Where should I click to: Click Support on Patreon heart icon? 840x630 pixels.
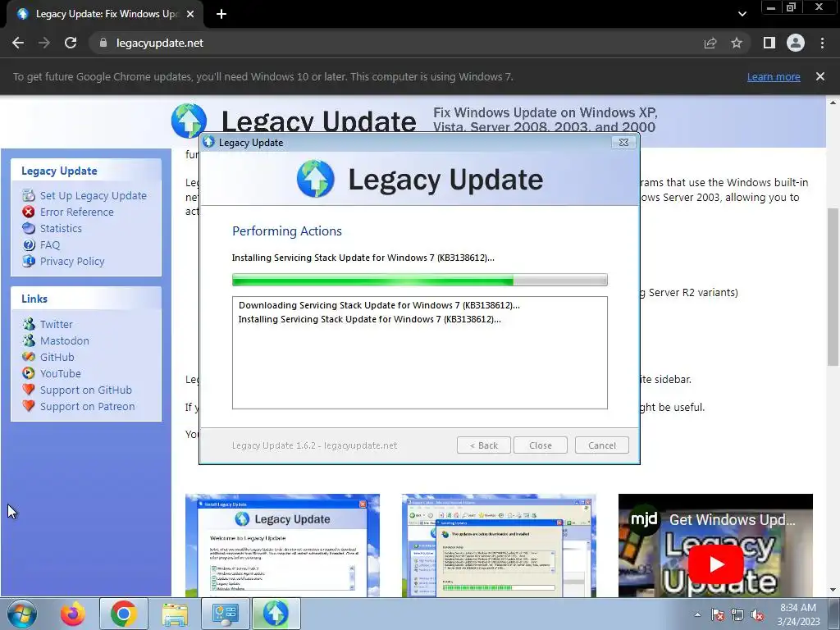tap(29, 406)
